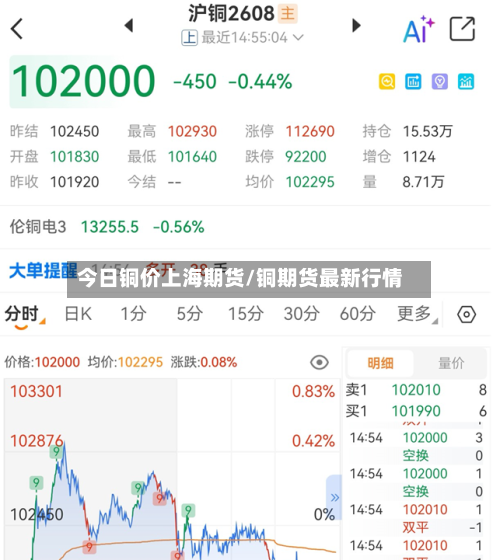
Task: Switch to previous contract with left triangle
Action: tap(129, 26)
